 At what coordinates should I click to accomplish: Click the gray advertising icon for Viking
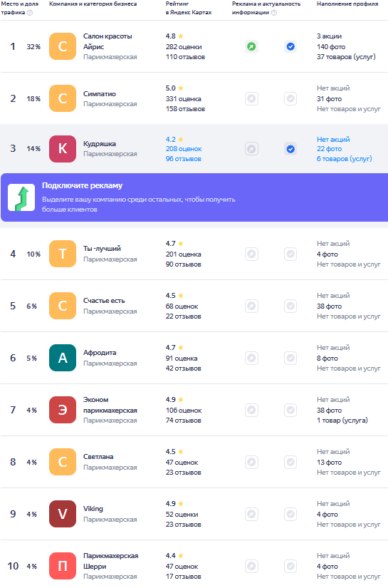[x=252, y=514]
